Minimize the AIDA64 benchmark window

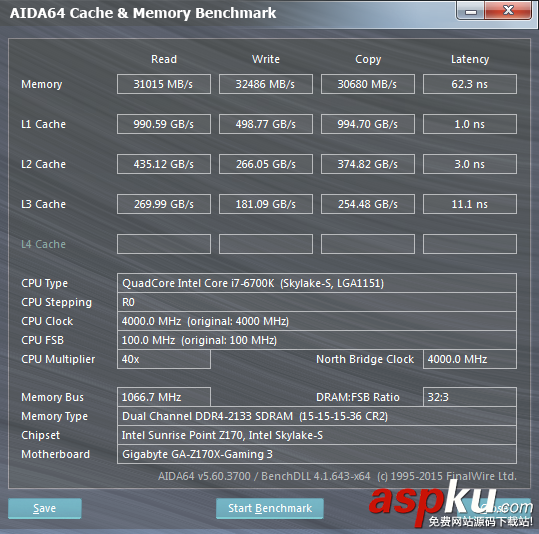click(471, 11)
